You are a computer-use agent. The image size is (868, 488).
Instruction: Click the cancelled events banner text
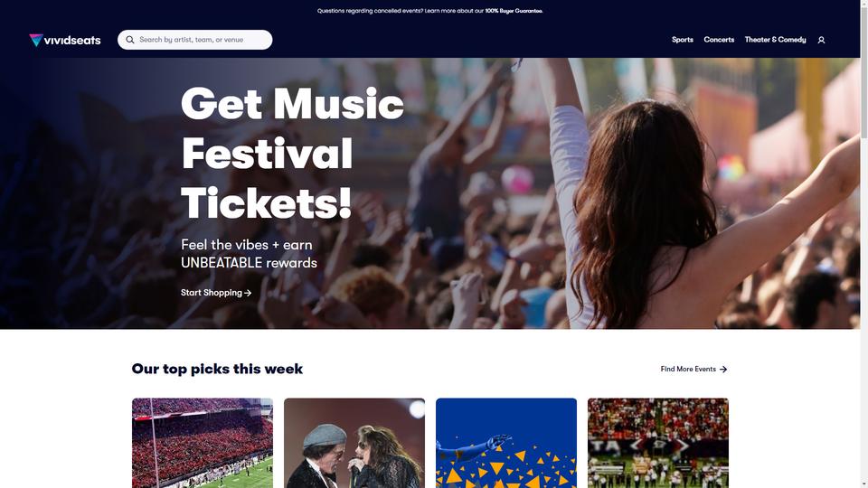point(429,11)
